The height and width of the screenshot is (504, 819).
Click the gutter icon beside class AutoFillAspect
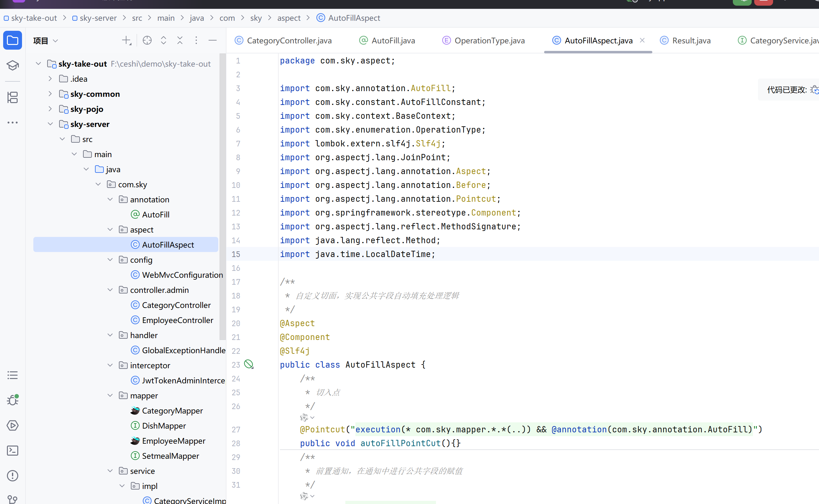tap(248, 364)
